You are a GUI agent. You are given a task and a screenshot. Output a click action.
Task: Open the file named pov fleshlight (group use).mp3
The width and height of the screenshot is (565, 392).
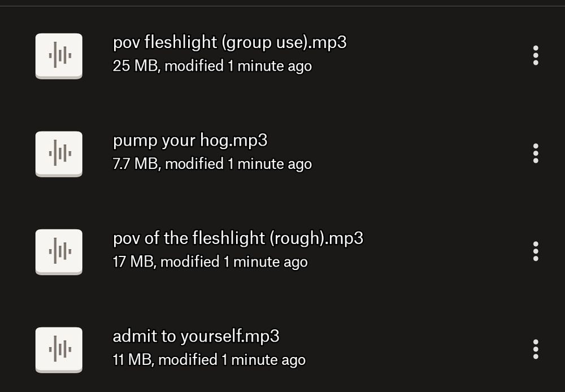coord(229,42)
